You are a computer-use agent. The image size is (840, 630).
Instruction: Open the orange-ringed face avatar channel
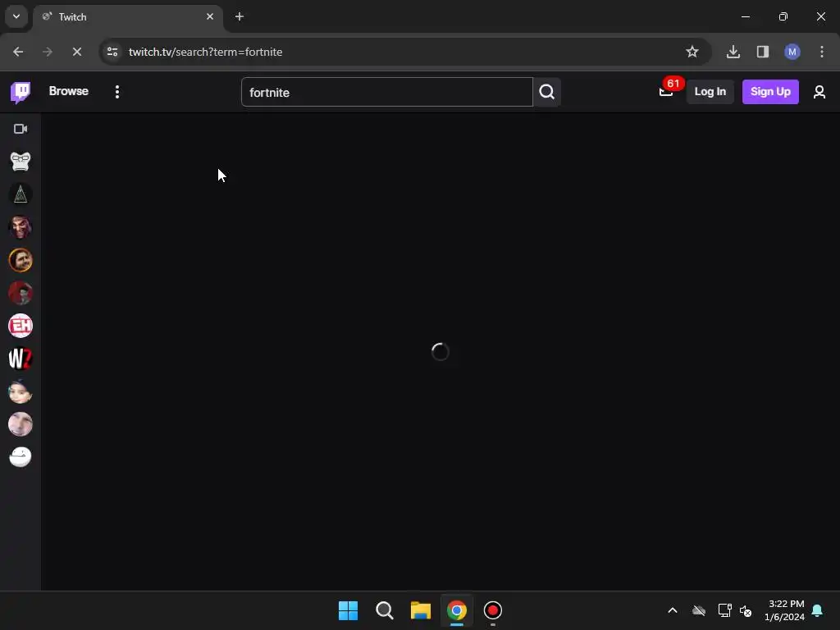(x=21, y=260)
